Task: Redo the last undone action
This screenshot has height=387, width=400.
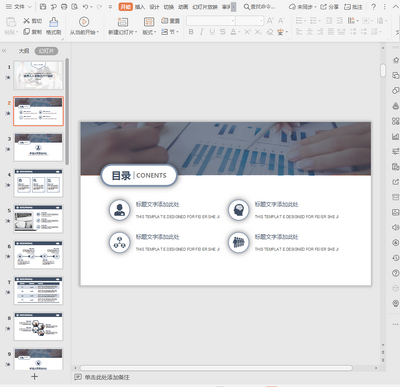Action: click(x=99, y=6)
